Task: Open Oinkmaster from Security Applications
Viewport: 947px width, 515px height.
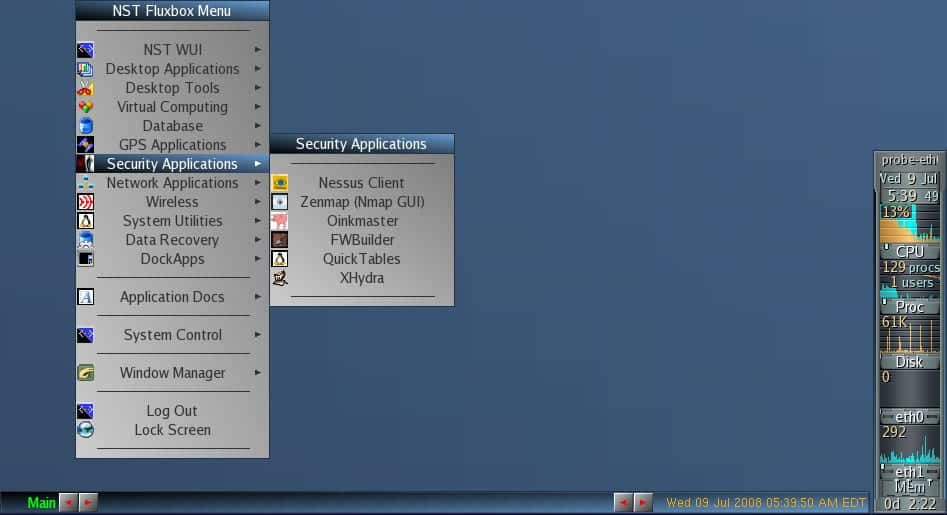Action: (x=362, y=221)
